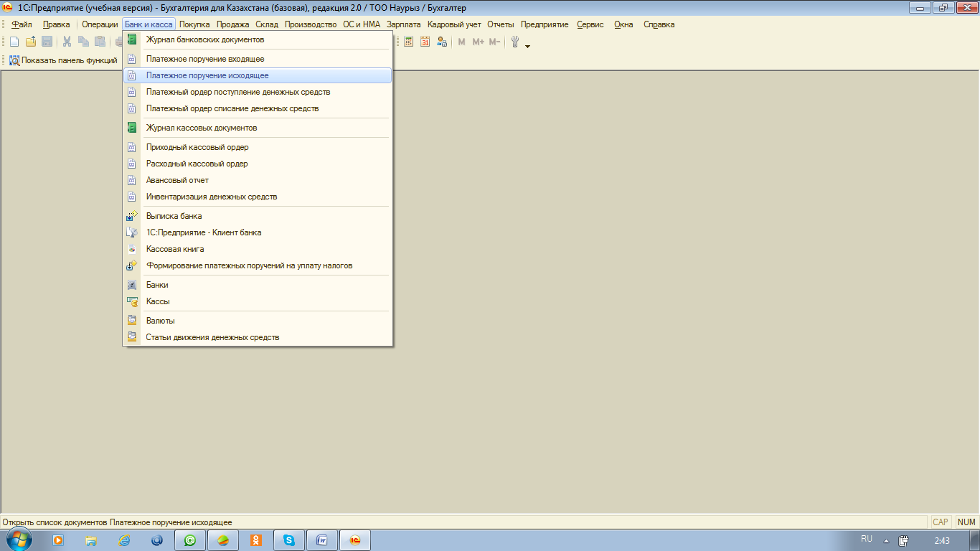Image resolution: width=980 pixels, height=551 pixels.
Task: Open Skype from the taskbar
Action: [x=289, y=540]
